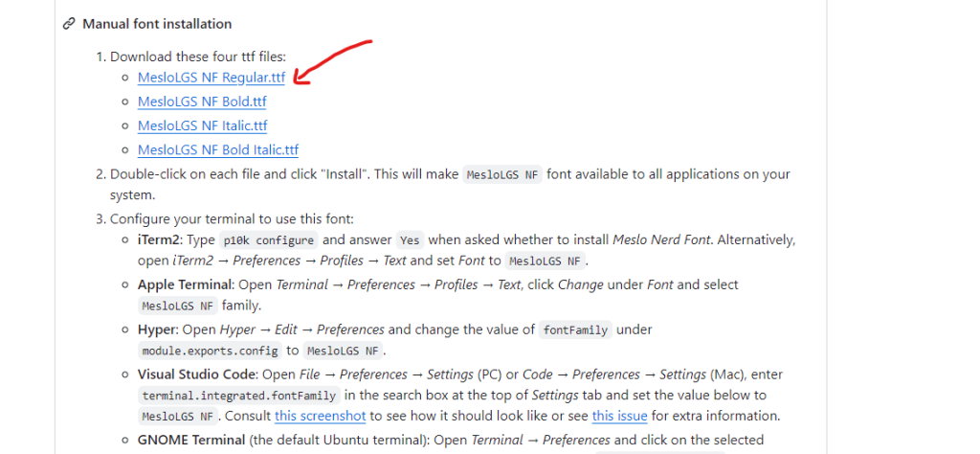
Task: Click "MesloLGS NF" code in the double-click step
Action: point(502,175)
